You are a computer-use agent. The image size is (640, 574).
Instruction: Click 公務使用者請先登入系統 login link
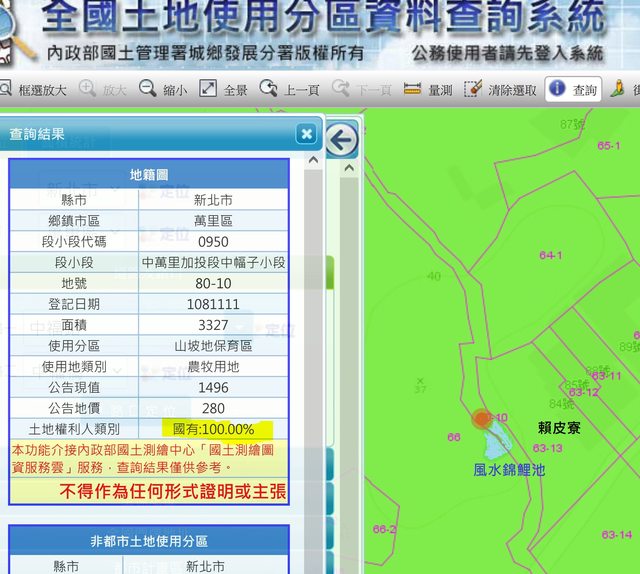(508, 53)
